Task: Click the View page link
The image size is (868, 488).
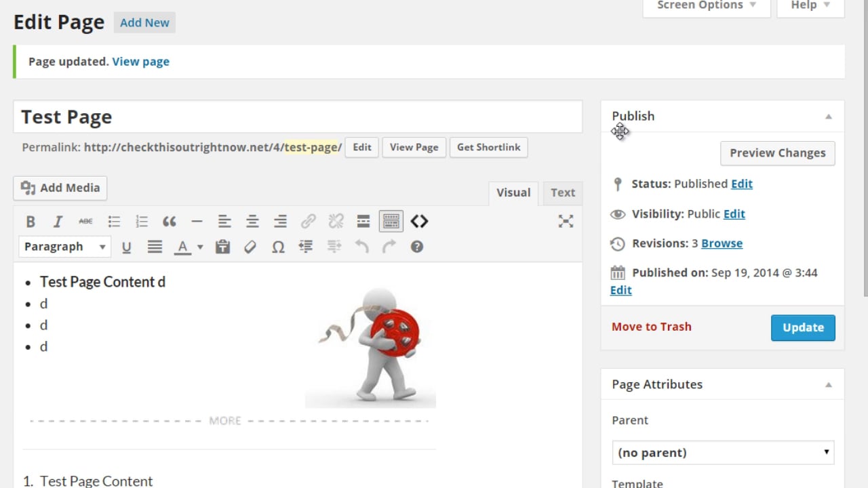Action: click(x=140, y=61)
